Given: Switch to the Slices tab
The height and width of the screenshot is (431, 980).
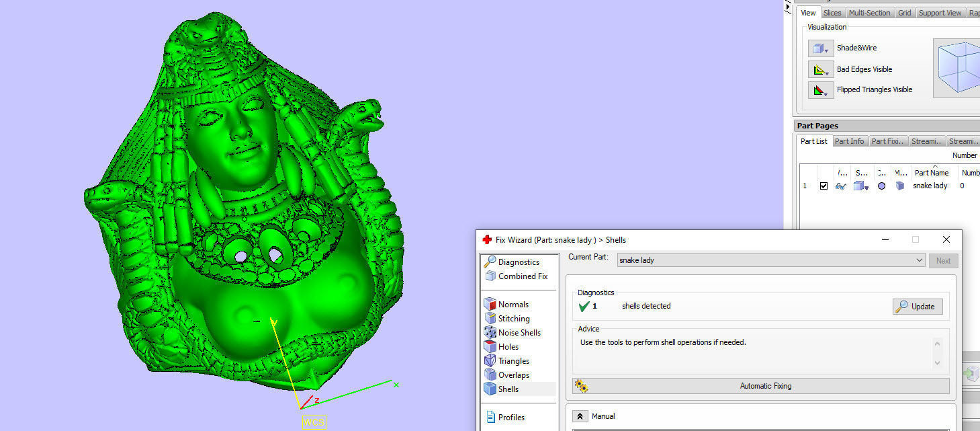Looking at the screenshot, I should point(832,13).
